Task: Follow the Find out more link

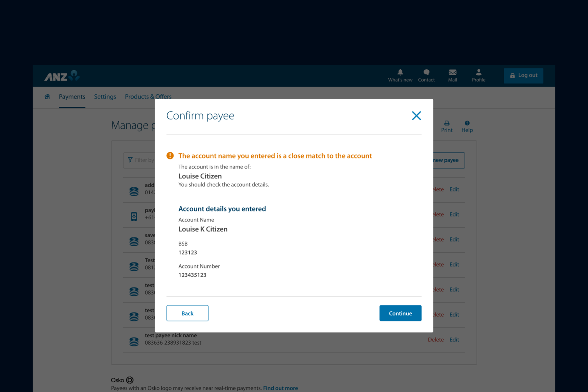Action: (280, 388)
